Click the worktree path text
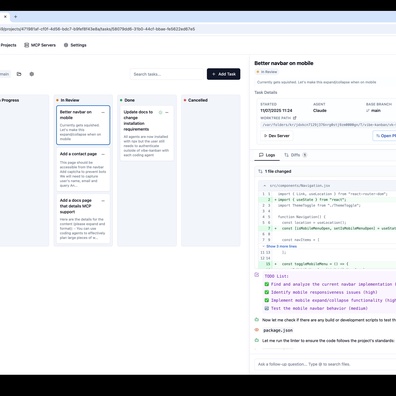The image size is (396, 396). coord(328,125)
